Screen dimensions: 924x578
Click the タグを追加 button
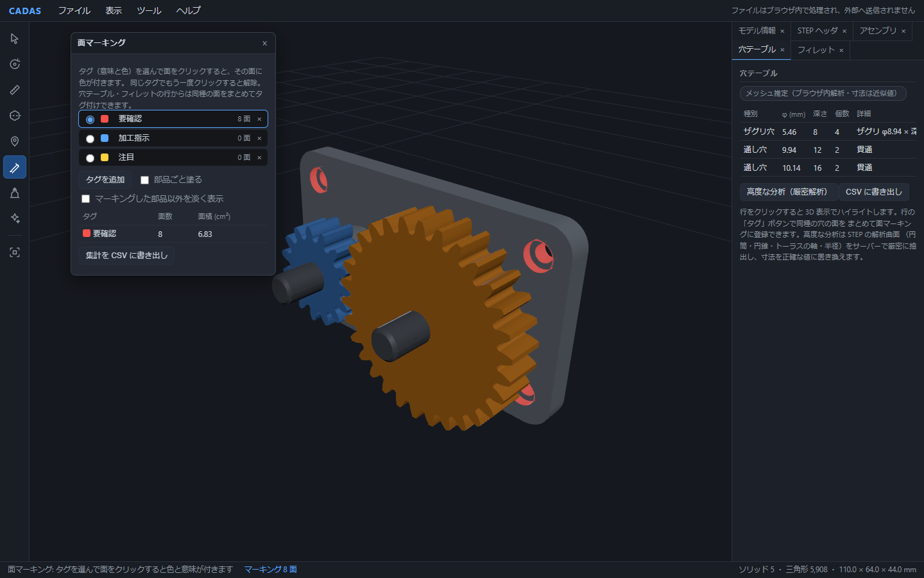[x=105, y=180]
